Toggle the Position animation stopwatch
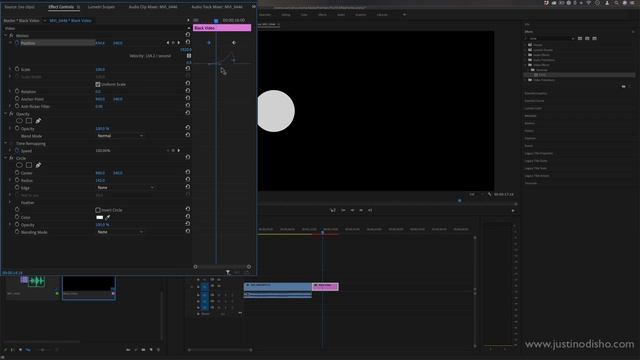Image resolution: width=640 pixels, height=360 pixels. pyautogui.click(x=17, y=43)
